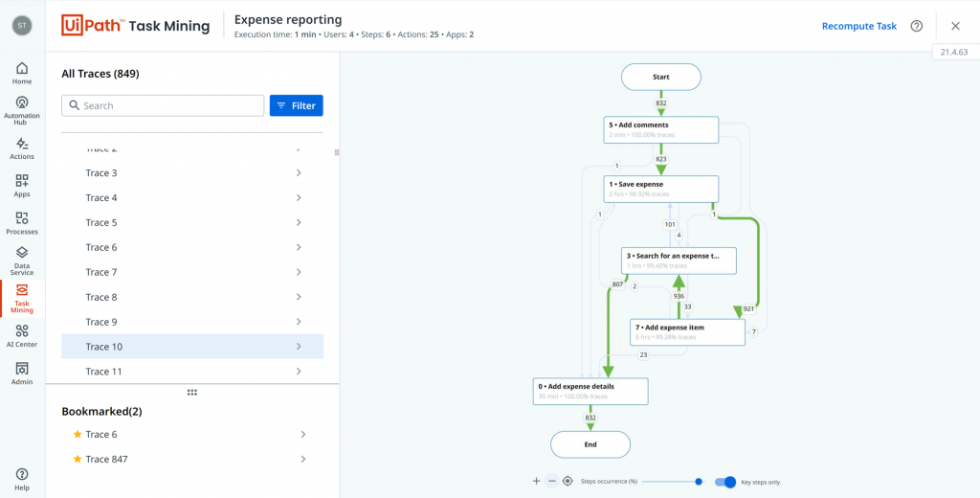Click the 807 edge label

(617, 284)
